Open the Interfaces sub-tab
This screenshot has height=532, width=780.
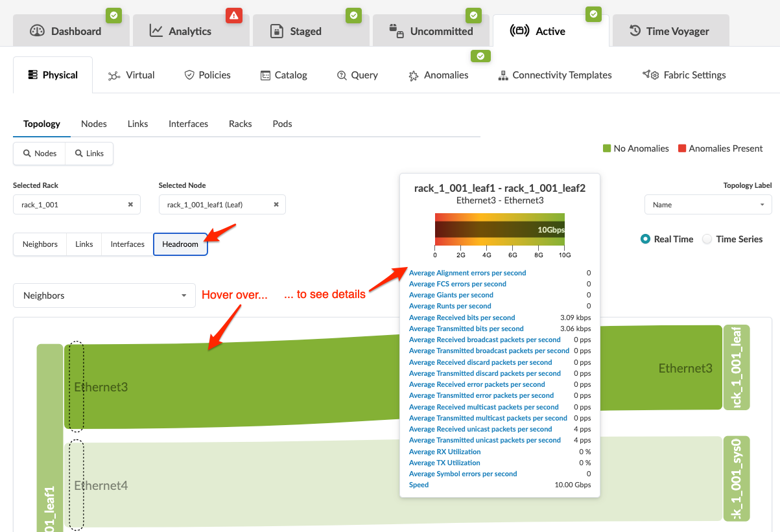pyautogui.click(x=188, y=124)
